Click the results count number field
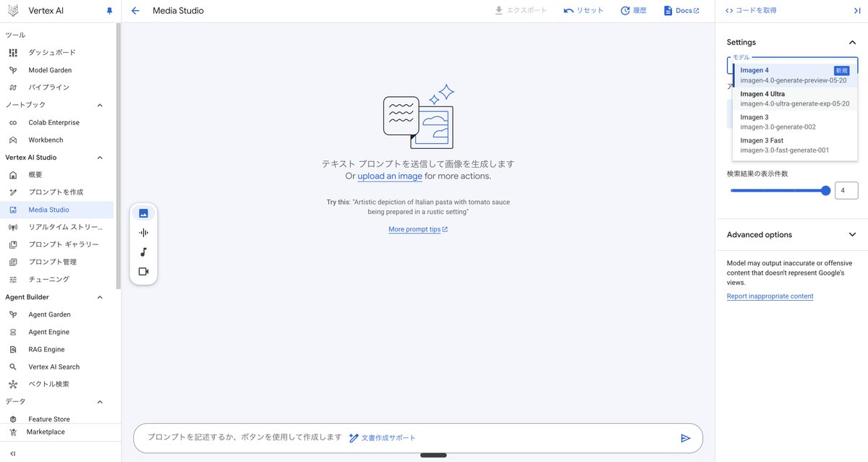Viewport: 868px width, 462px height. [x=846, y=191]
